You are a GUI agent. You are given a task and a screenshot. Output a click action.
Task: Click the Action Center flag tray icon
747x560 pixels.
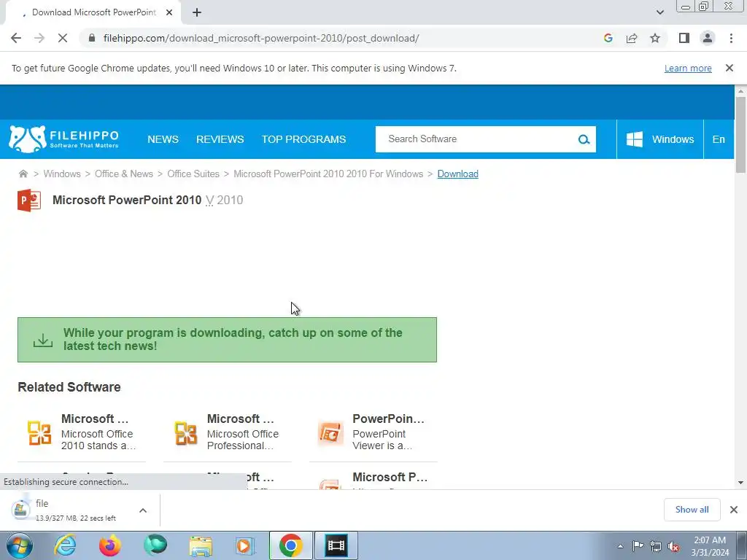tap(638, 546)
